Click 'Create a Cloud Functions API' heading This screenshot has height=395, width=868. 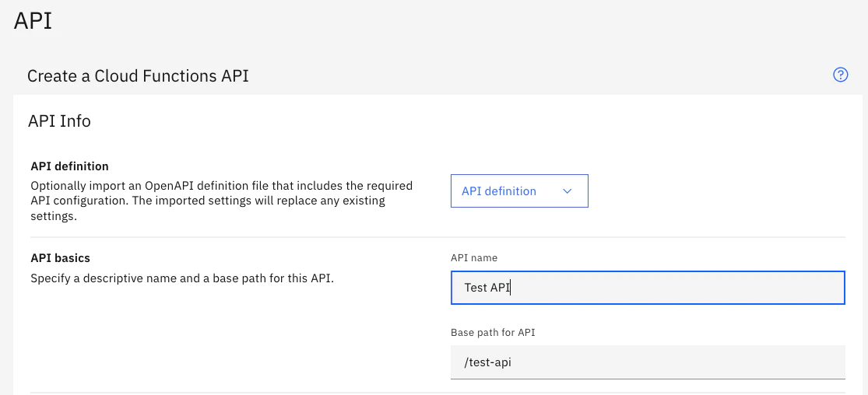click(138, 75)
